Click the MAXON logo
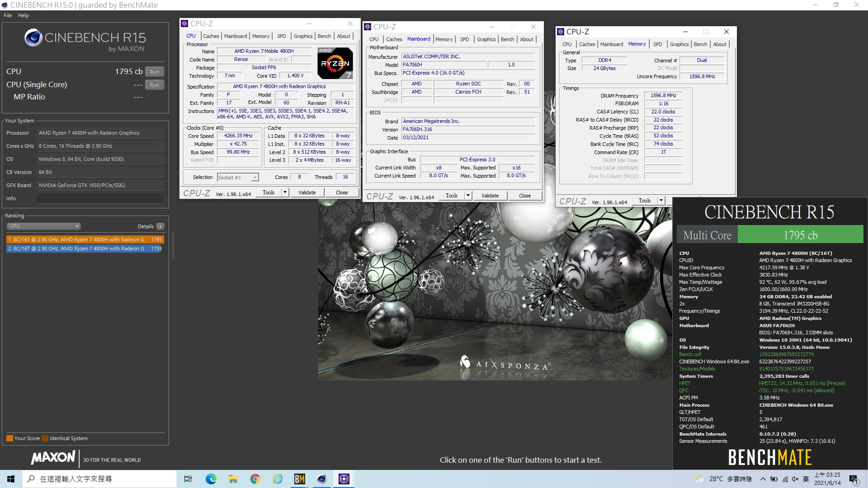Image resolution: width=868 pixels, height=488 pixels. point(53,458)
